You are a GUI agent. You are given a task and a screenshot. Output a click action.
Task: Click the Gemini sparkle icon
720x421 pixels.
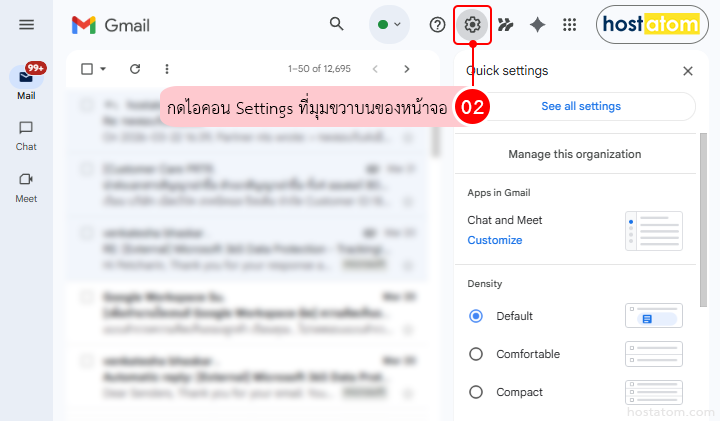coord(537,25)
